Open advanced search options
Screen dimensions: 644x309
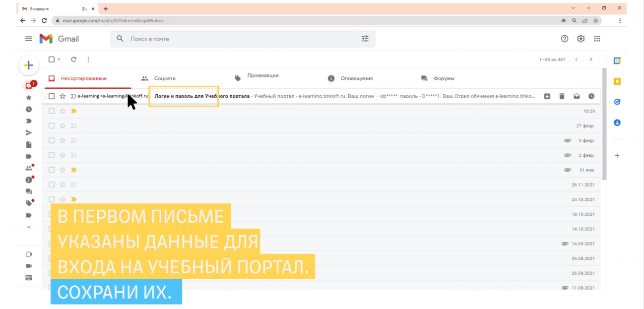point(365,38)
